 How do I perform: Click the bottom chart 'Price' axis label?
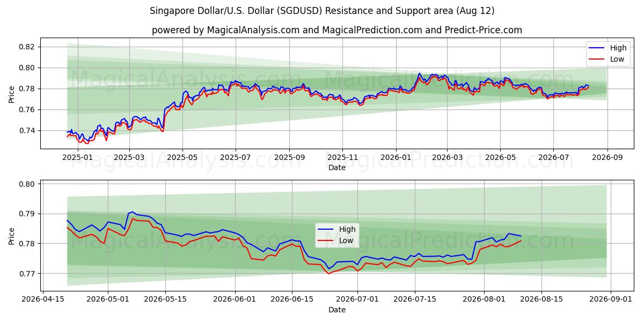click(x=12, y=236)
